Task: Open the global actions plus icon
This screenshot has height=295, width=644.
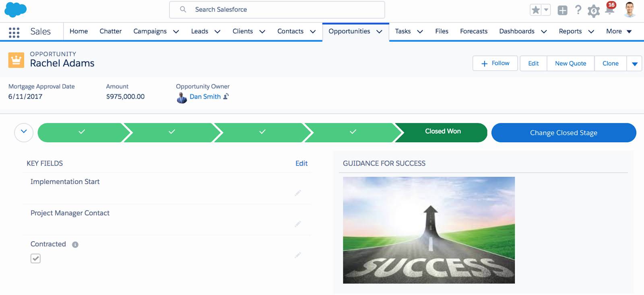Action: pos(562,10)
